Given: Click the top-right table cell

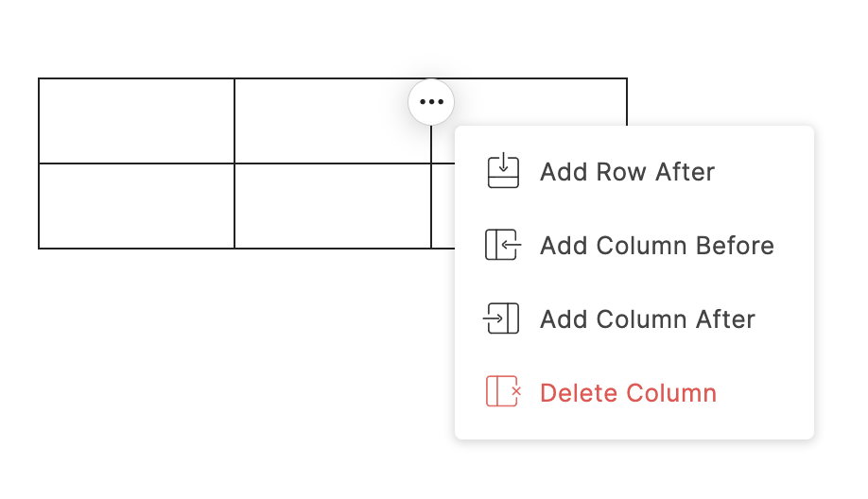Looking at the screenshot, I should [548, 102].
